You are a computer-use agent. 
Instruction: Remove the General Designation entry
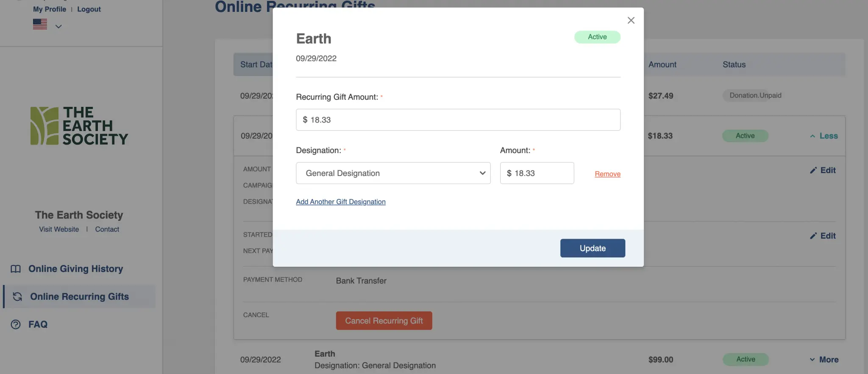click(607, 174)
